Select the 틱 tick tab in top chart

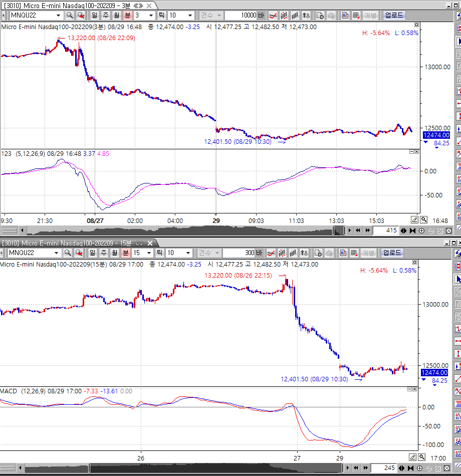[161, 15]
